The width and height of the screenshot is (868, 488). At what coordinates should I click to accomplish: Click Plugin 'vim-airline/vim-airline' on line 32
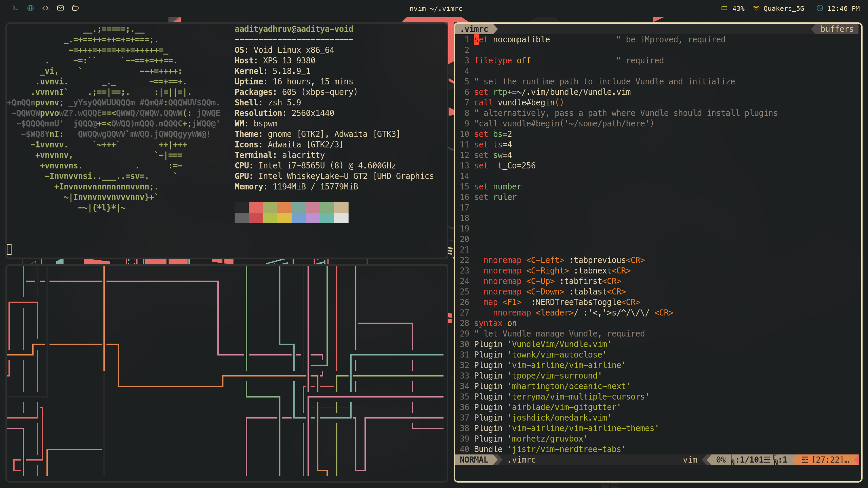pyautogui.click(x=550, y=365)
